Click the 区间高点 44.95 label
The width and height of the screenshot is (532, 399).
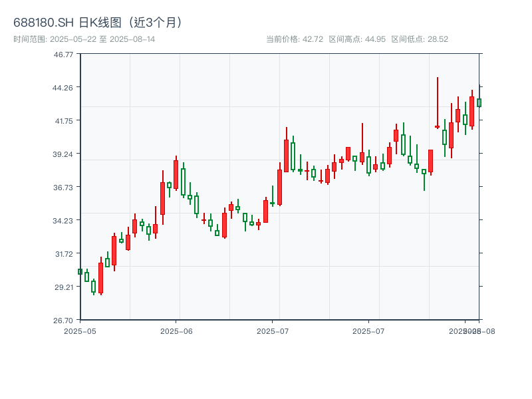pos(357,39)
